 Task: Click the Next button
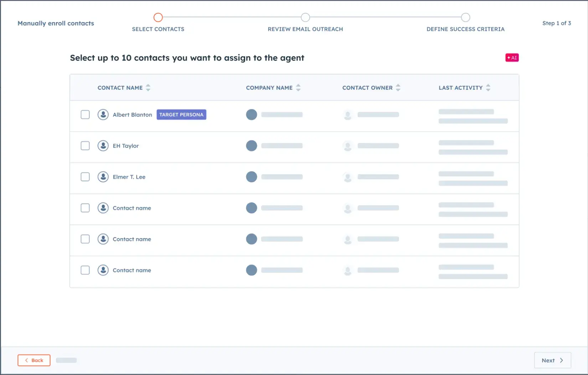pyautogui.click(x=552, y=360)
